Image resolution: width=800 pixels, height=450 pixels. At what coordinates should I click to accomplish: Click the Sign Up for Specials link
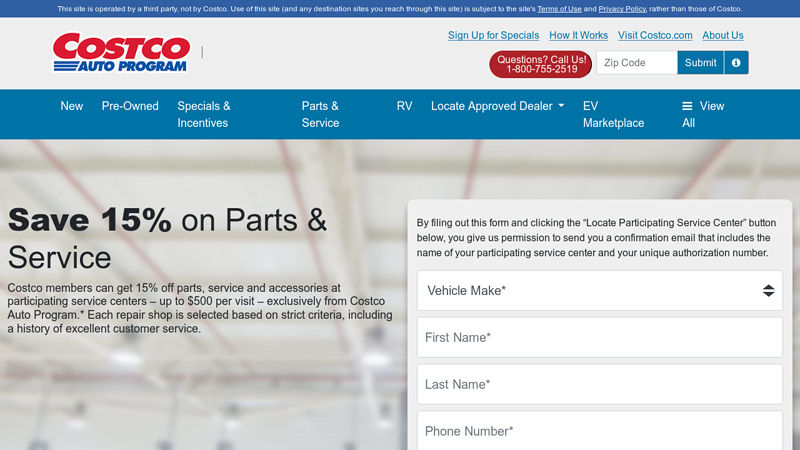(493, 35)
